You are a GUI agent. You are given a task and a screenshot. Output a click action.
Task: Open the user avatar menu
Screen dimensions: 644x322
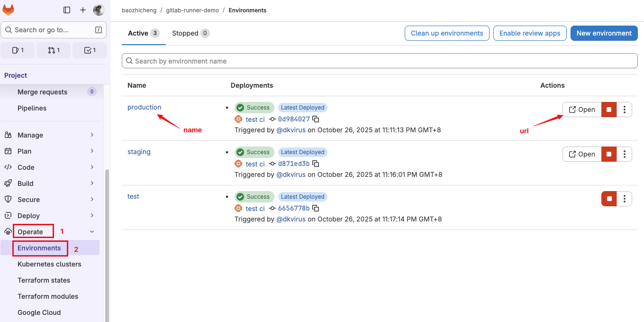coord(99,10)
